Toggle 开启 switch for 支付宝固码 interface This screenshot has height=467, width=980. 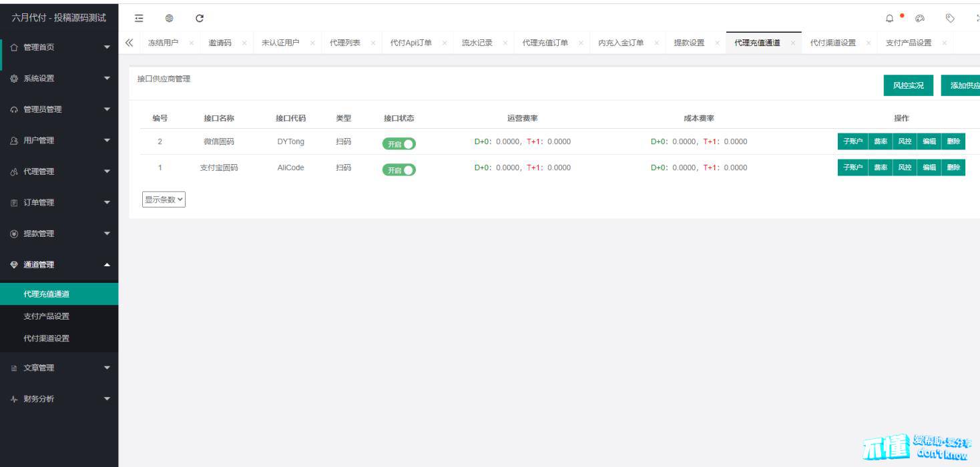pyautogui.click(x=399, y=170)
